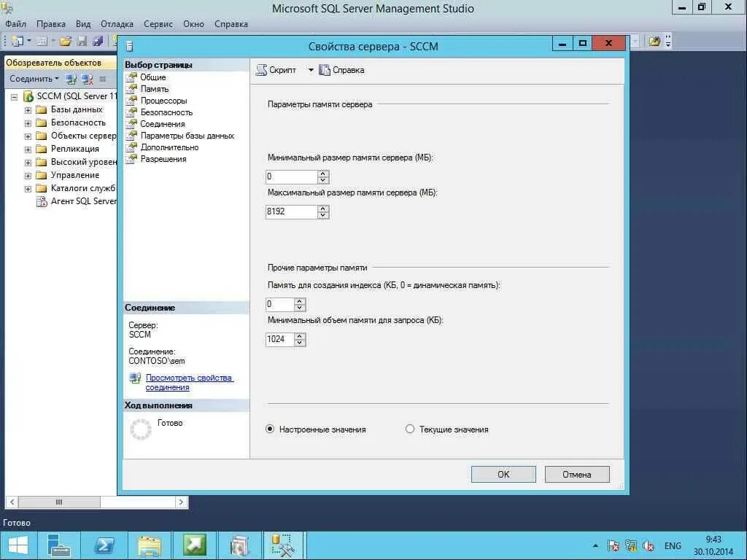Decrease the index creation memory value
747x560 pixels.
coord(300,308)
